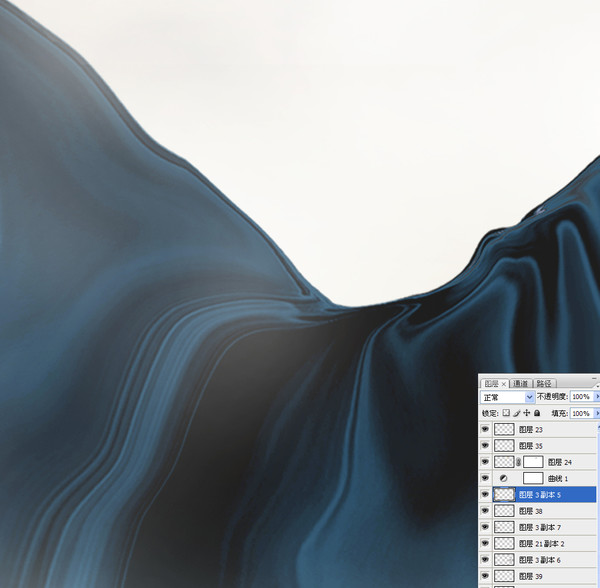600x588 pixels.
Task: Select layer name 图层 39
Action: click(531, 577)
